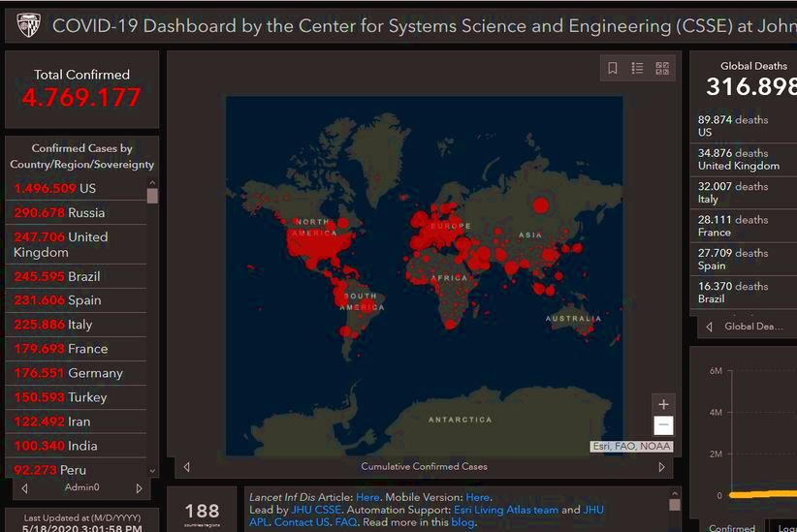The height and width of the screenshot is (532, 797).
Task: Switch to the Logarithmic chart tab
Action: coord(785,527)
